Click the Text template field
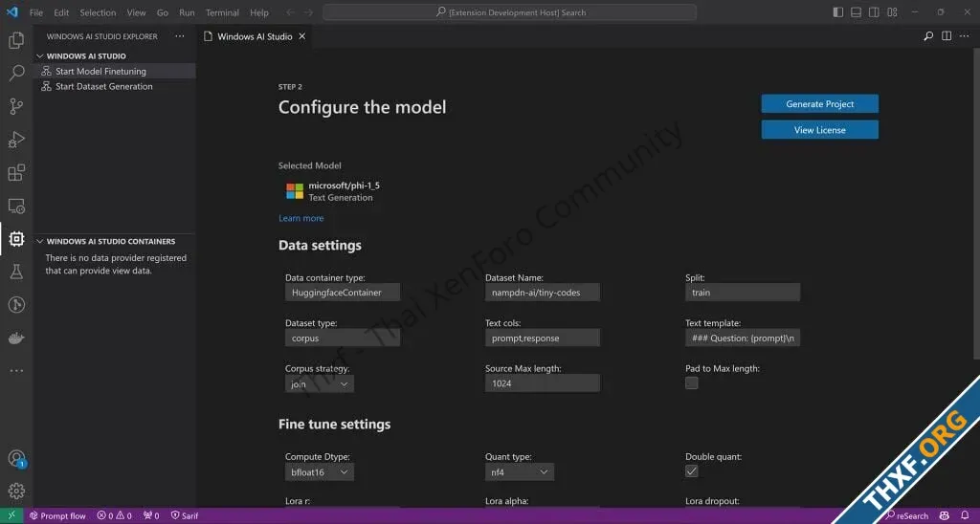Screen dimensions: 980x524 743,338
